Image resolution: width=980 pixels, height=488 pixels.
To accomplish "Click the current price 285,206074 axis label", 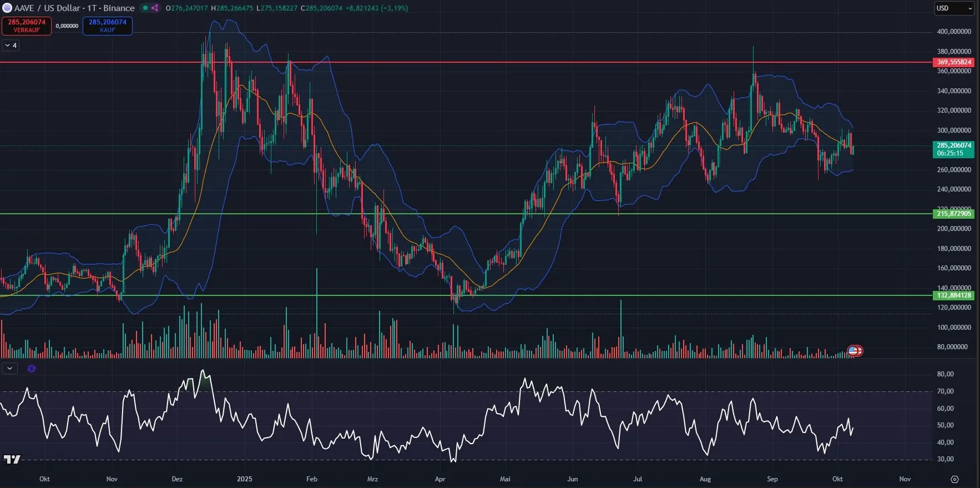I will pyautogui.click(x=953, y=149).
